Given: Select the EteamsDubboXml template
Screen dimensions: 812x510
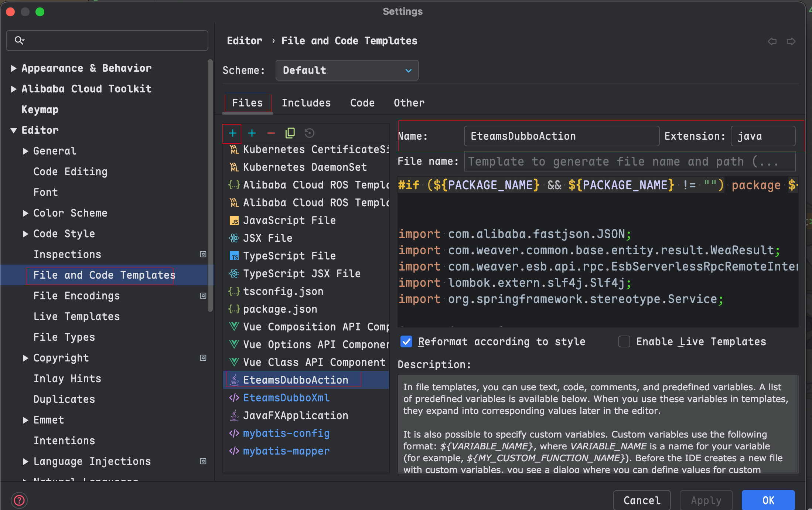Looking at the screenshot, I should pyautogui.click(x=286, y=398).
